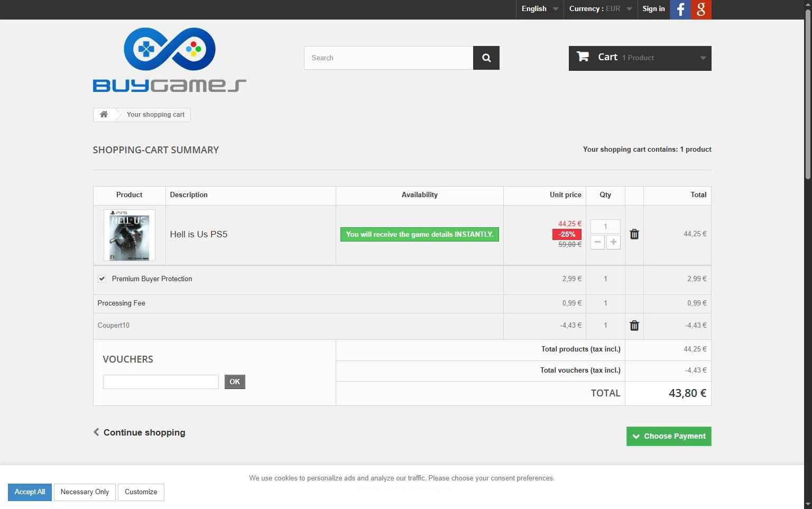The height and width of the screenshot is (509, 812).
Task: Click Customize cookies button
Action: point(141,492)
